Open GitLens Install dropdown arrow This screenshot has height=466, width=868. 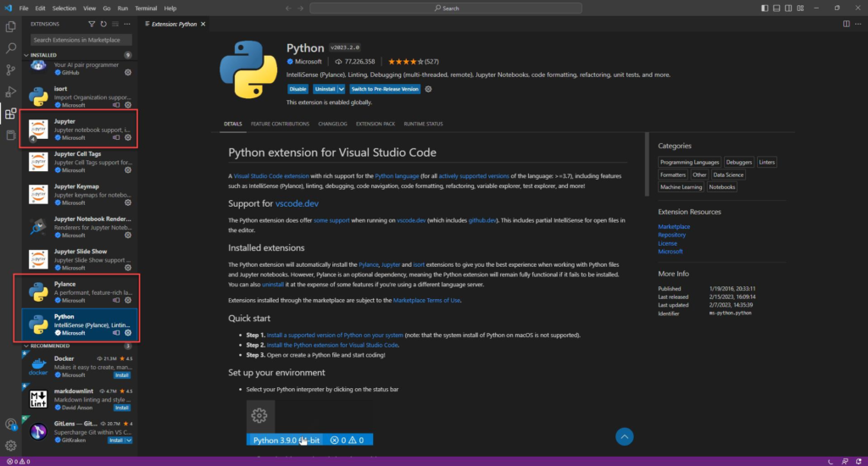tap(129, 441)
